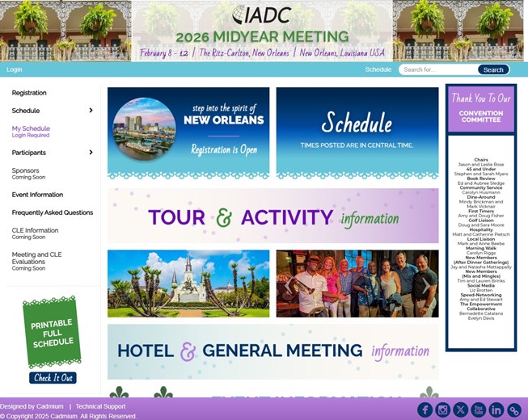Click the chain link icon in footer
This screenshot has width=528, height=420.
coord(514,410)
